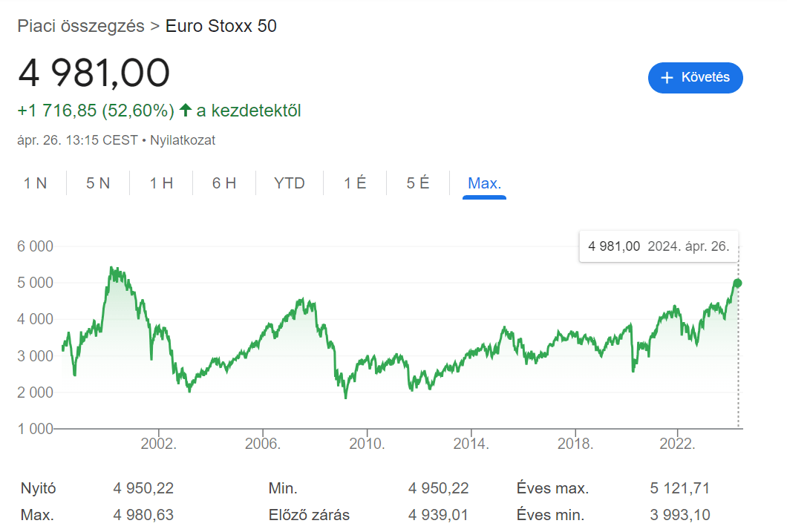Click the plus icon on the Követés button
This screenshot has height=532, width=787.
[x=667, y=77]
